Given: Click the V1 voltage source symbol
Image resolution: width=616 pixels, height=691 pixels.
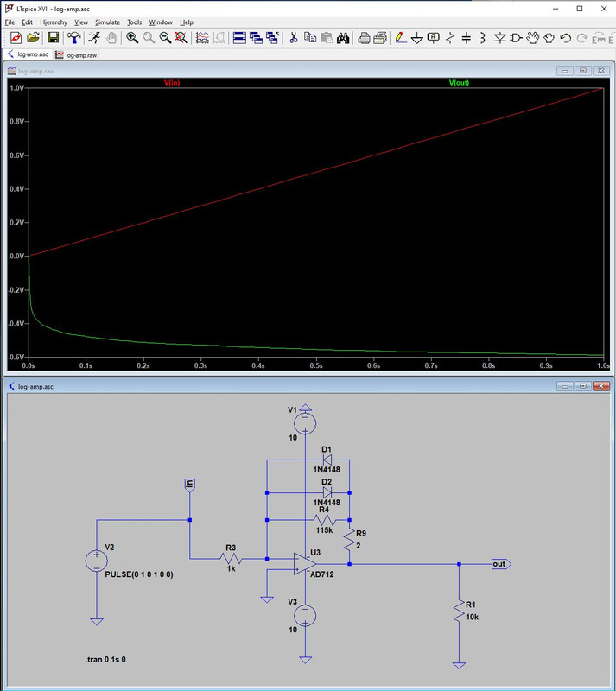Looking at the screenshot, I should [x=305, y=423].
